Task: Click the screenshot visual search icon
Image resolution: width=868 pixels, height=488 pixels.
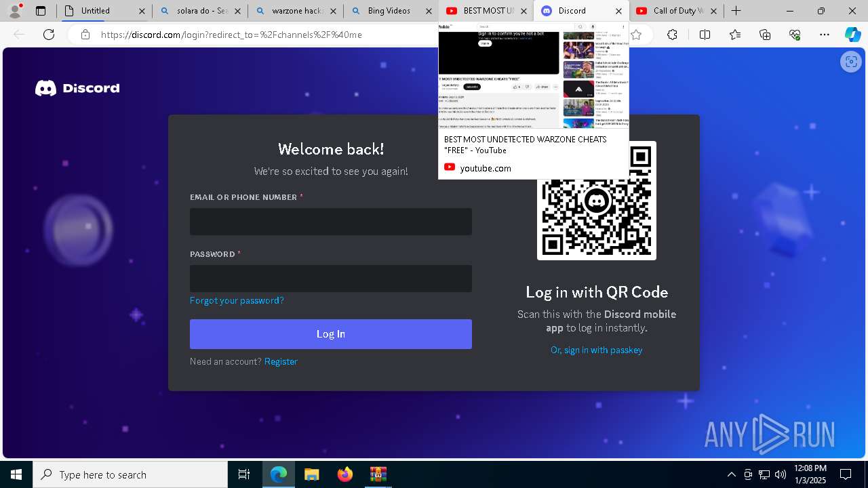Action: pyautogui.click(x=850, y=62)
